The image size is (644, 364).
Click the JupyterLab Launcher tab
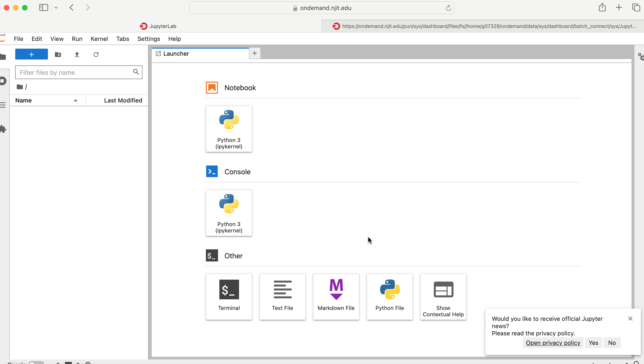point(201,53)
